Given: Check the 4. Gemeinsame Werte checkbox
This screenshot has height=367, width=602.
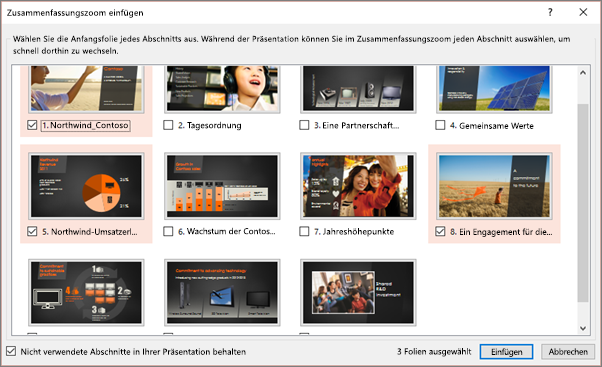Looking at the screenshot, I should coord(440,125).
